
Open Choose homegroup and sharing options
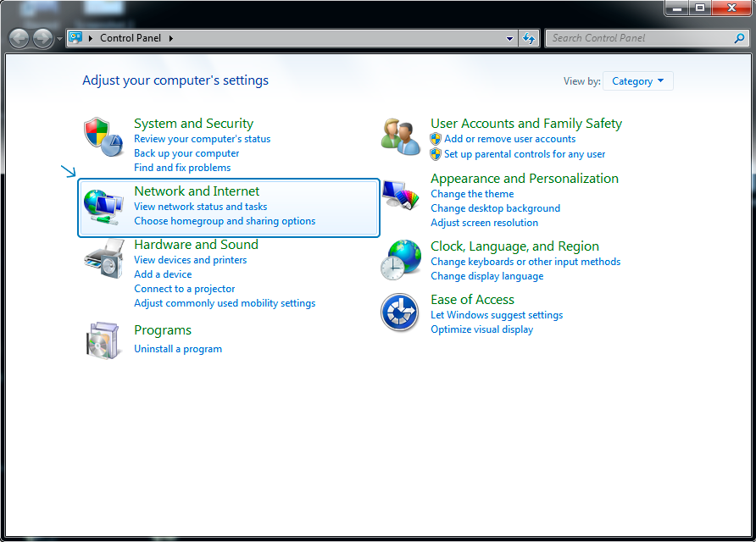[x=225, y=221]
